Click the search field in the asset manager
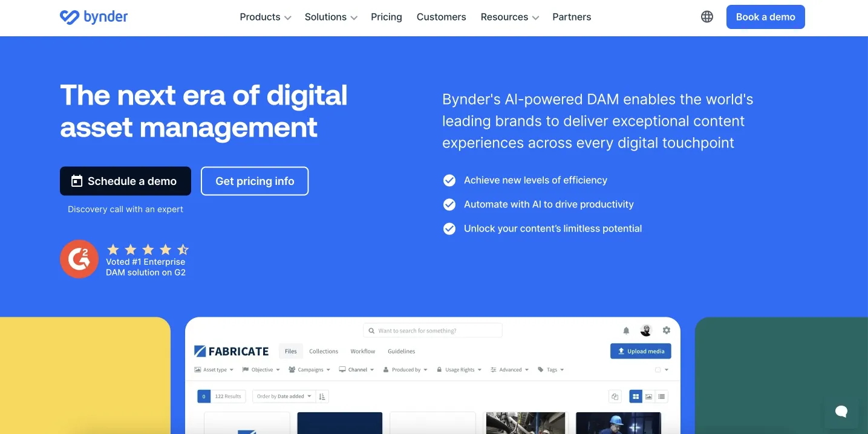Screen dimensions: 868x434 432,330
